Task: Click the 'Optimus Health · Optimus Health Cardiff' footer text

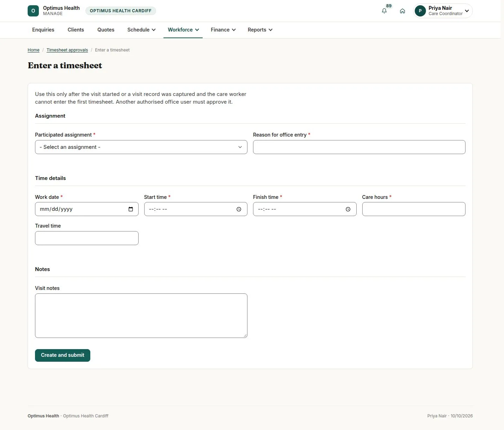Action: [x=68, y=416]
